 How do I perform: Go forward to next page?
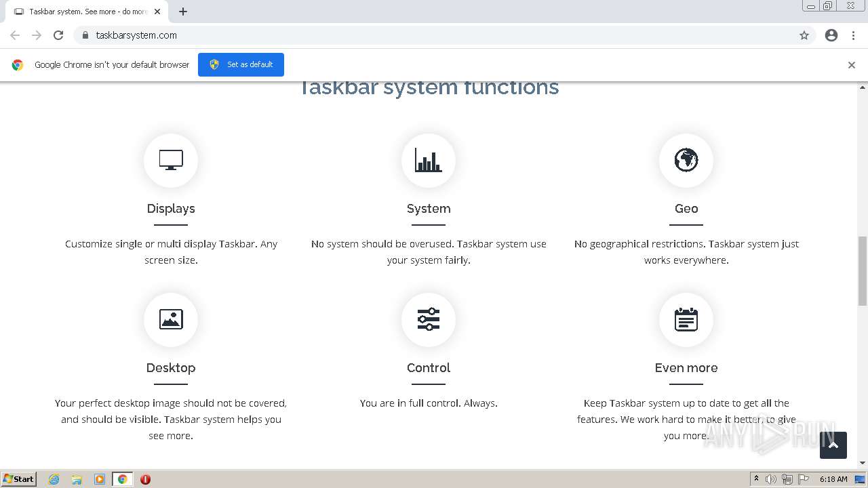[37, 35]
